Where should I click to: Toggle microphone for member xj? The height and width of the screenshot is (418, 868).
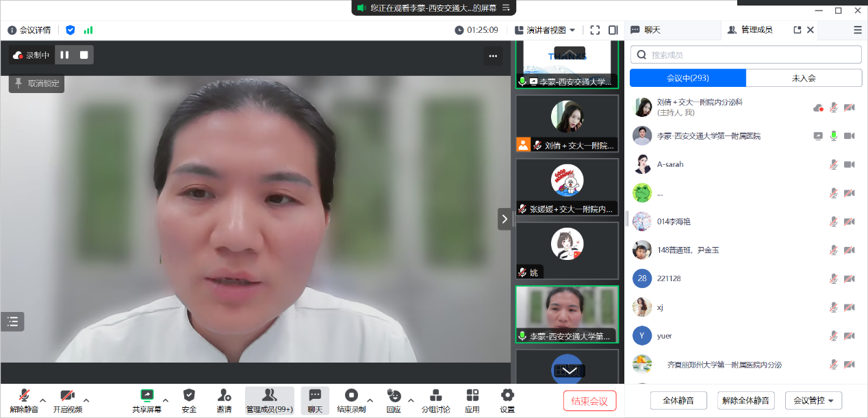tap(834, 307)
